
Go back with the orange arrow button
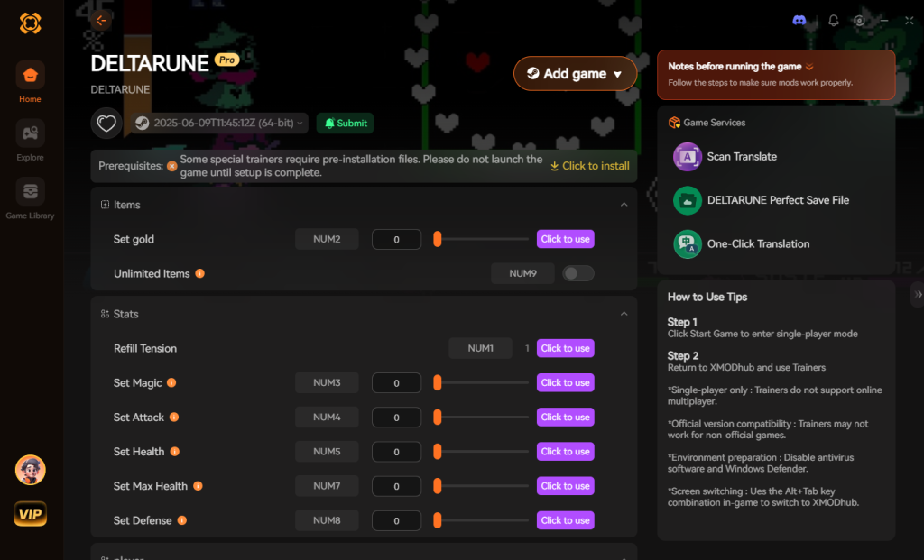click(101, 21)
